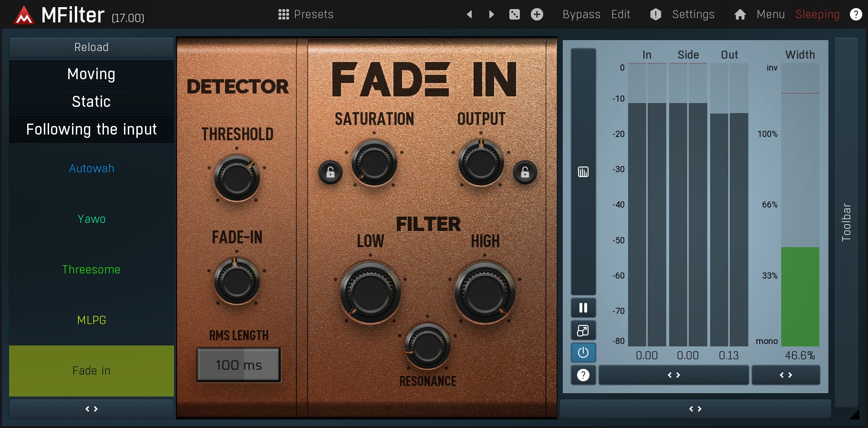Open the Settings menu
868x428 pixels.
pos(692,14)
